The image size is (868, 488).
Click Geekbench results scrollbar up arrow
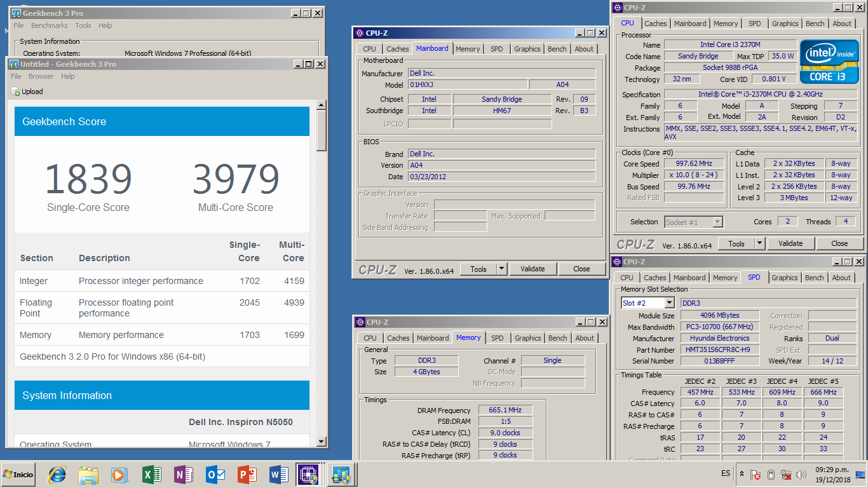point(321,105)
